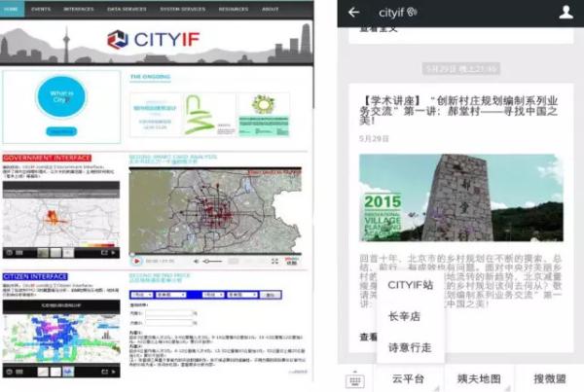This screenshot has width=584, height=392.
Task: Open the account profile icon
Action: coord(566,13)
